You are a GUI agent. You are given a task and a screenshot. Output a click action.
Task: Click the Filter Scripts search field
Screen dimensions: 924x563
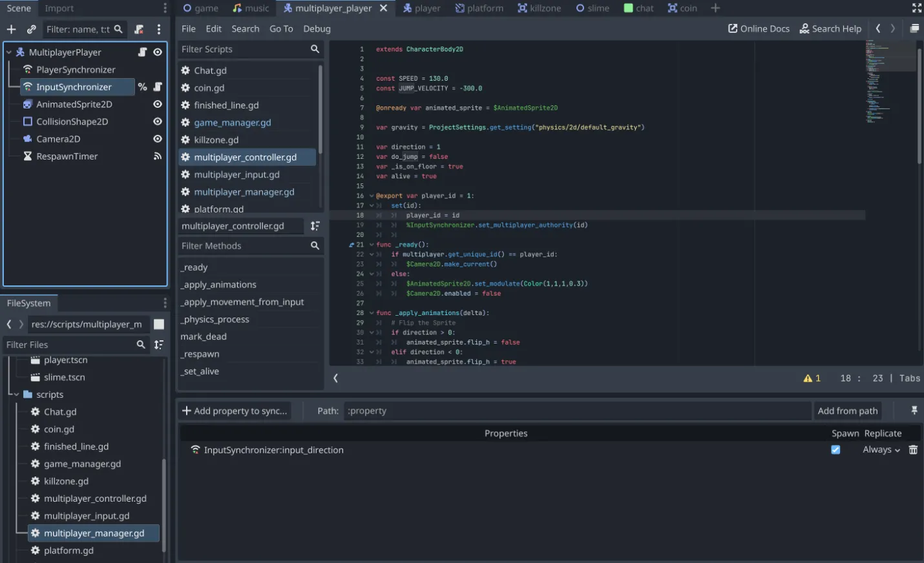(243, 49)
